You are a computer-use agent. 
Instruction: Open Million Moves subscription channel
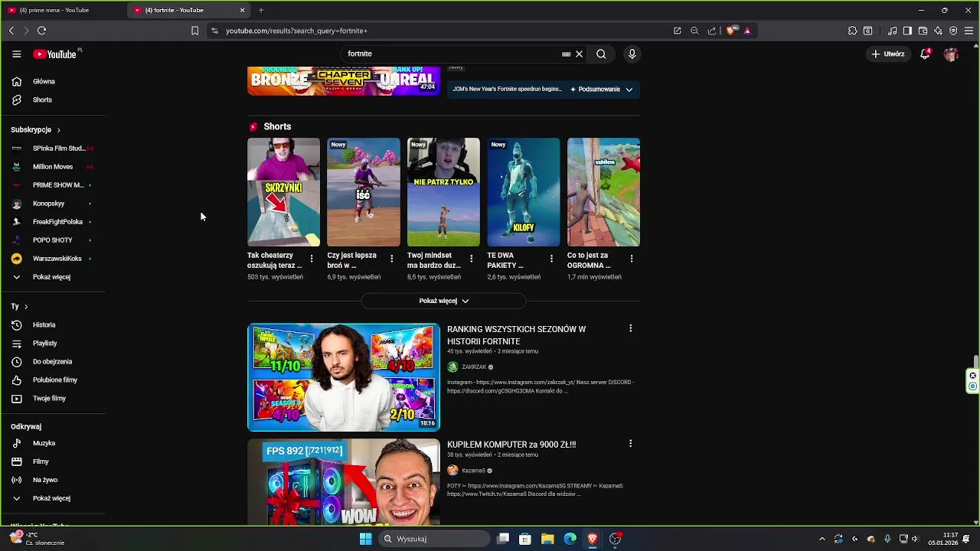(54, 166)
